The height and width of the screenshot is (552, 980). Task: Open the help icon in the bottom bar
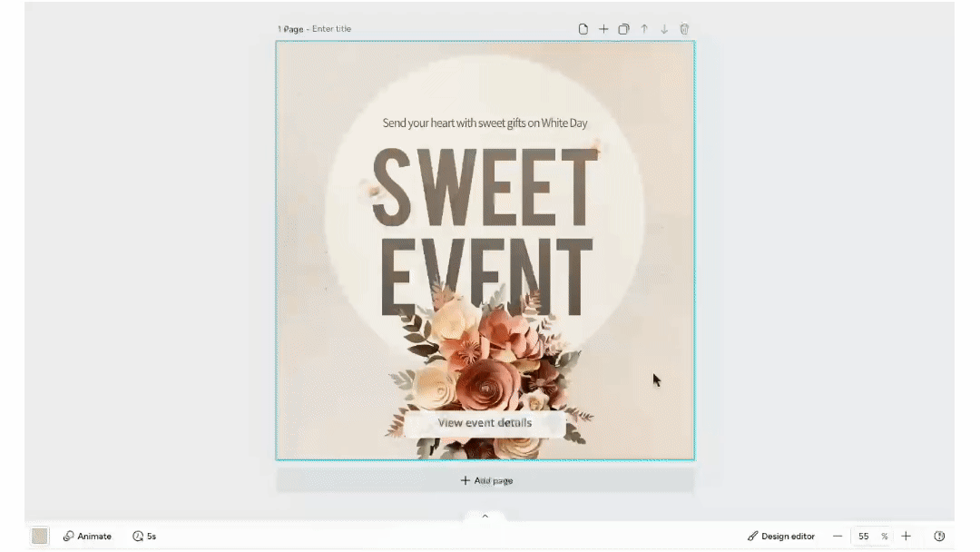pos(939,537)
